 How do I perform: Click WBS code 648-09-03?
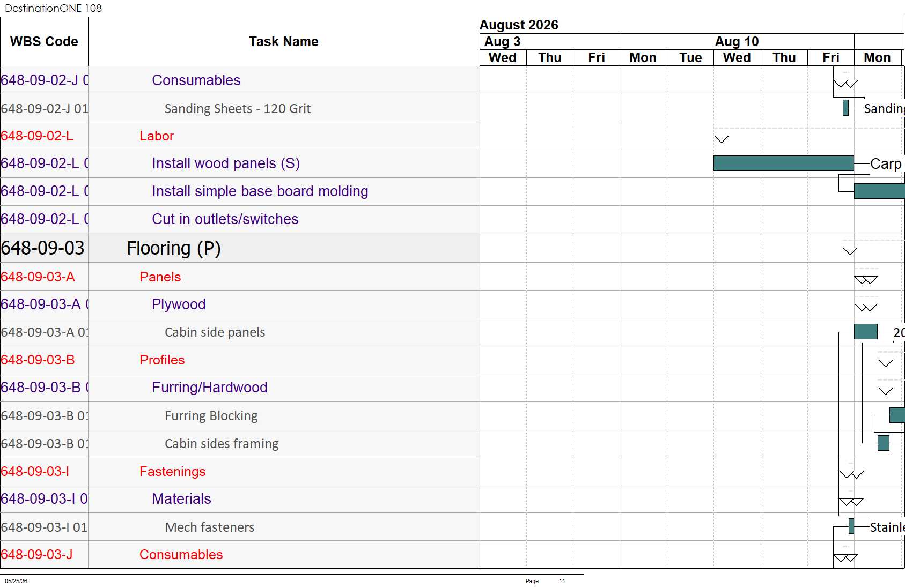(x=43, y=248)
